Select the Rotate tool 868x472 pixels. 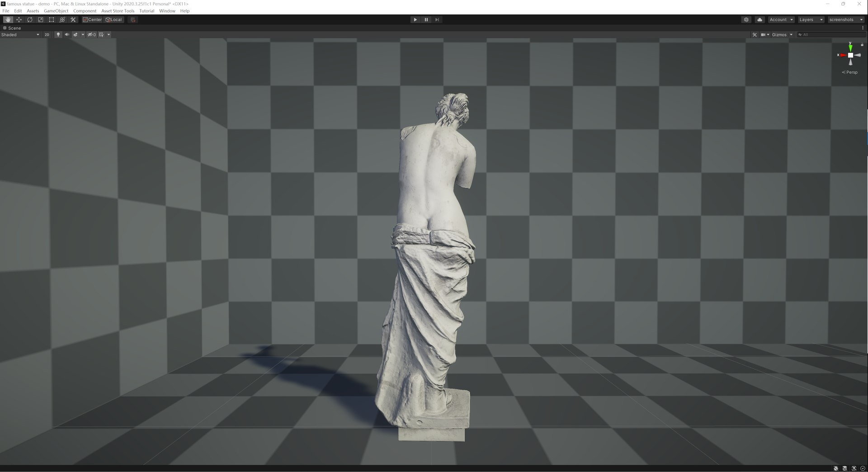tap(30, 19)
